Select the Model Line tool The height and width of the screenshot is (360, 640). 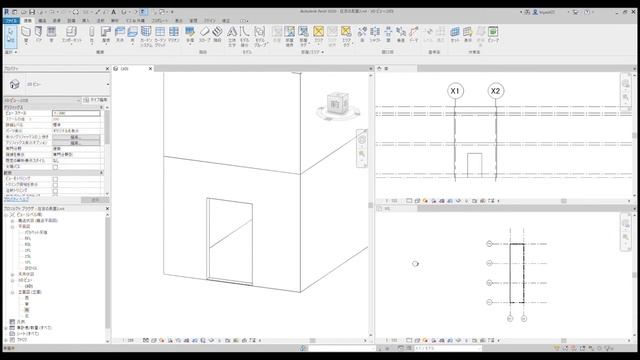[244, 36]
